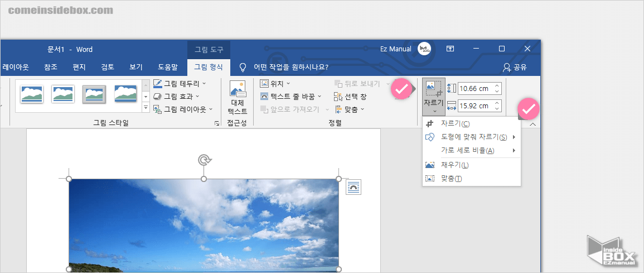Open the 맞춤 align dropdown
This screenshot has width=644, height=273.
pyautogui.click(x=350, y=109)
